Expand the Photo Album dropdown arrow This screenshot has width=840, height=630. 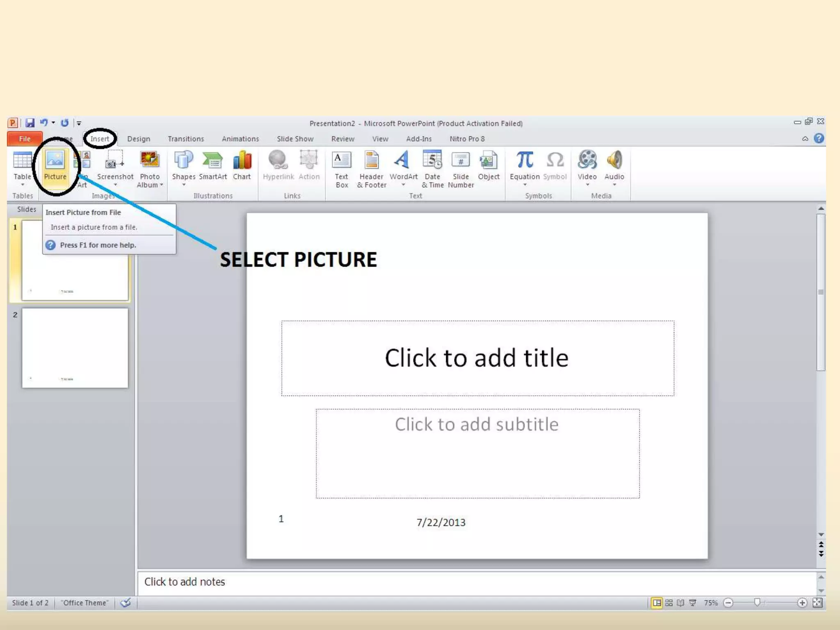(x=162, y=185)
